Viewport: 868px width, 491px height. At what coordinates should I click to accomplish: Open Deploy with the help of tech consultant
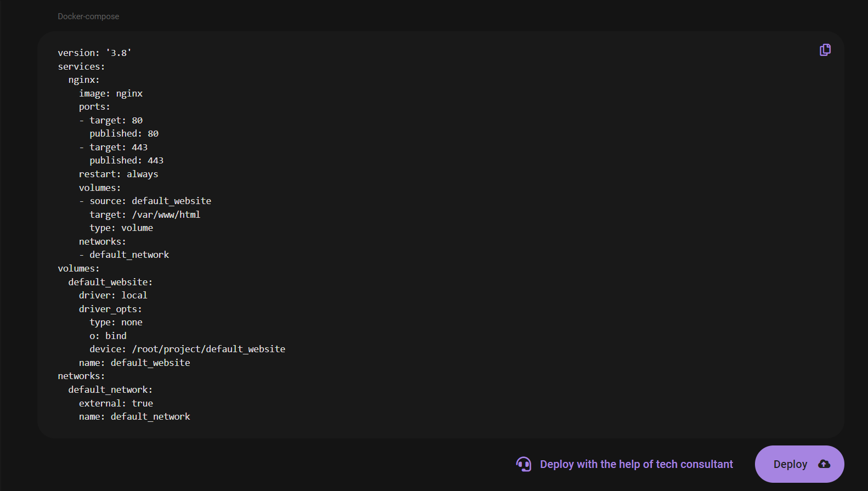[636, 464]
